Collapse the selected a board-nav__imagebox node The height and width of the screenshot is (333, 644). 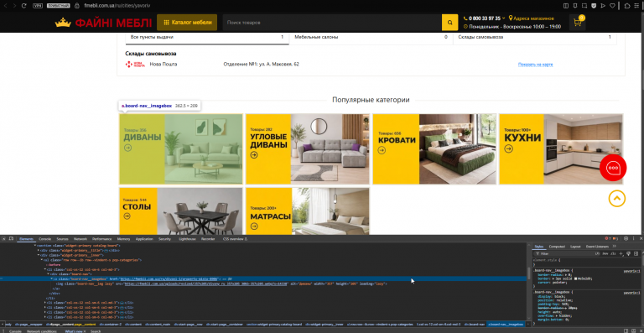pos(52,278)
